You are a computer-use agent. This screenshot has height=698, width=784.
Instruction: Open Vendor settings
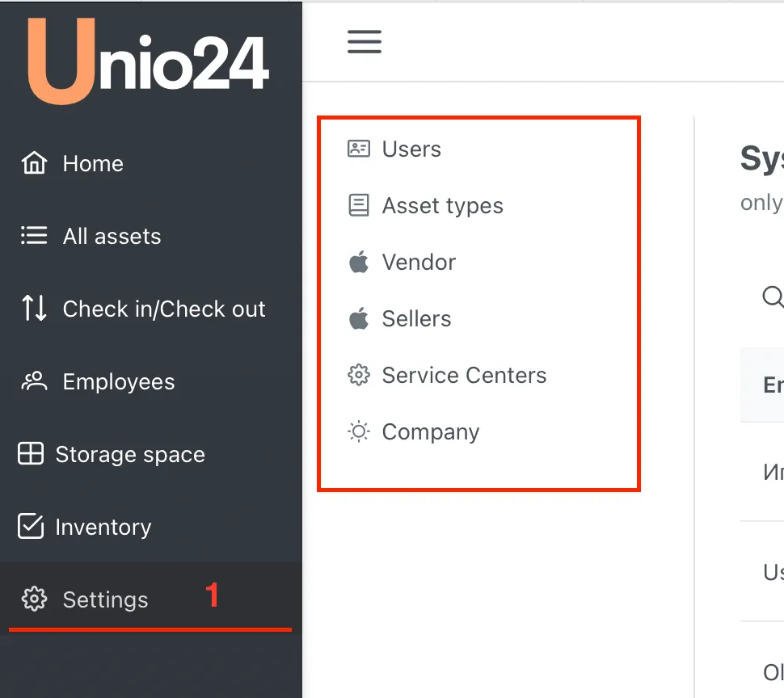pos(419,262)
